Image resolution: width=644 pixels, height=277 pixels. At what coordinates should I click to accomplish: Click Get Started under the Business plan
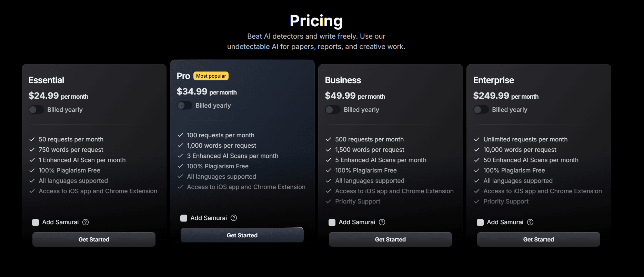tap(390, 239)
